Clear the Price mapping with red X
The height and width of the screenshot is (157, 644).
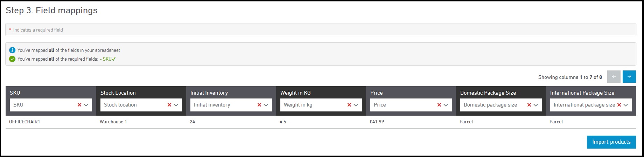point(439,105)
